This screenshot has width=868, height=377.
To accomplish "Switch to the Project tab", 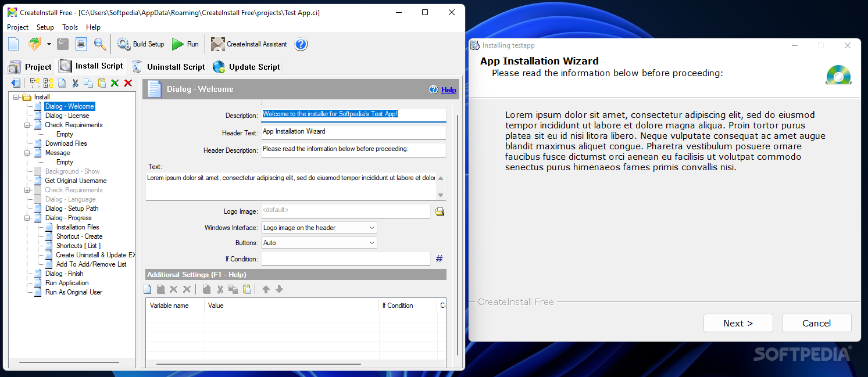I will tap(30, 67).
